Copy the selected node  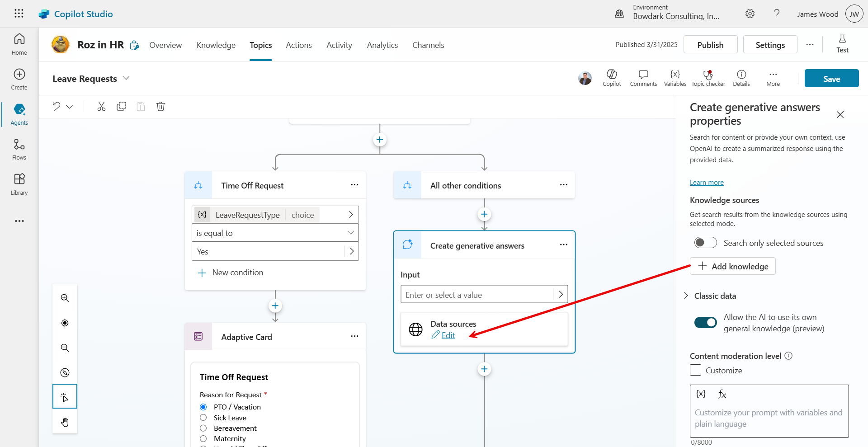(x=121, y=106)
